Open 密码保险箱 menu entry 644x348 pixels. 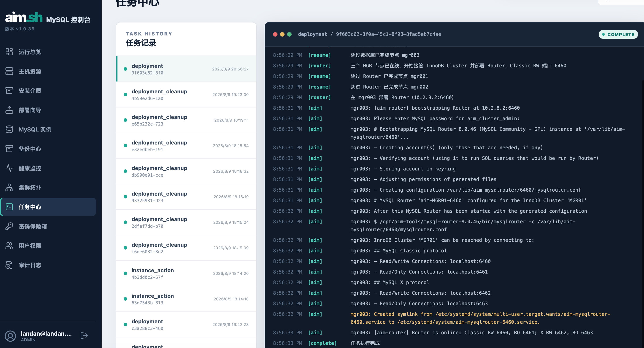[x=48, y=226]
